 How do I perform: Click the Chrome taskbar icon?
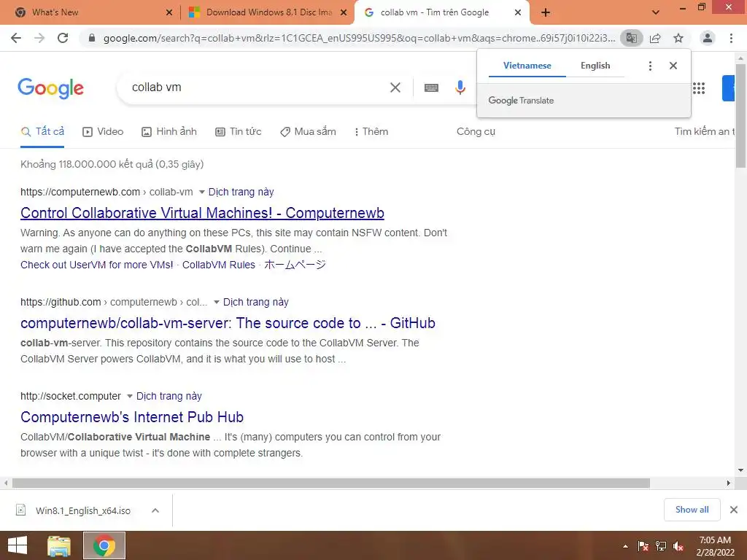click(104, 545)
